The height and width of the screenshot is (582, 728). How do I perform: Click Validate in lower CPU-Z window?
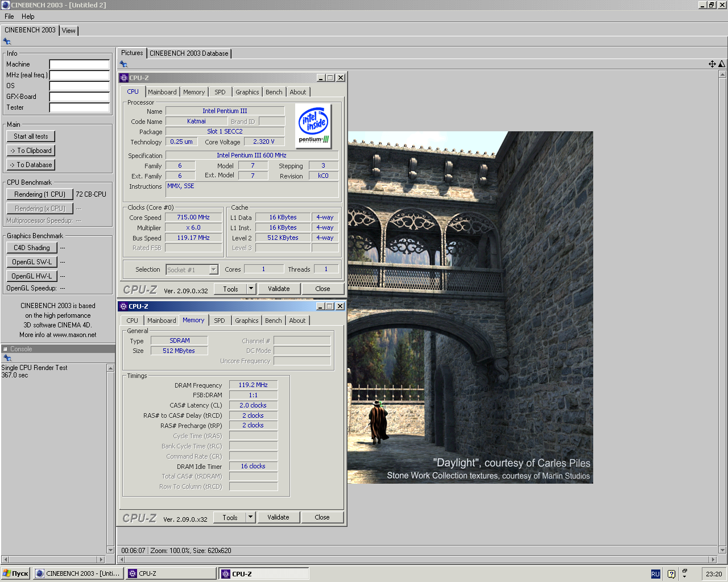pyautogui.click(x=278, y=517)
